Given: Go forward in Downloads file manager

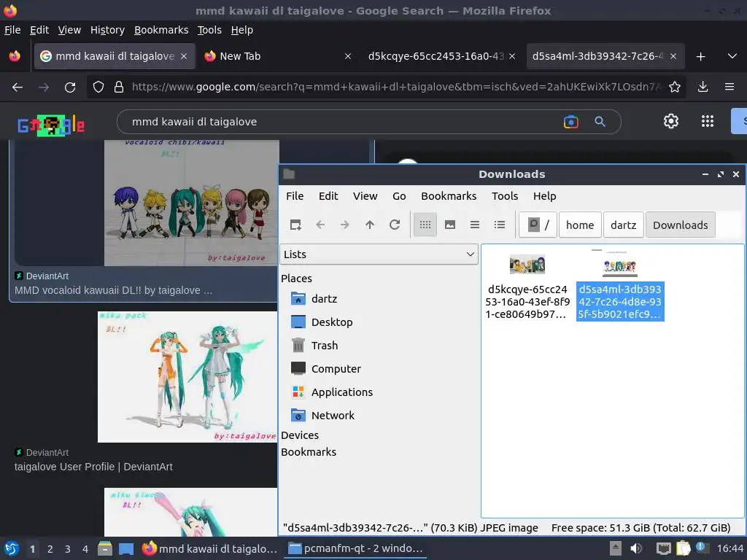Looking at the screenshot, I should (345, 225).
